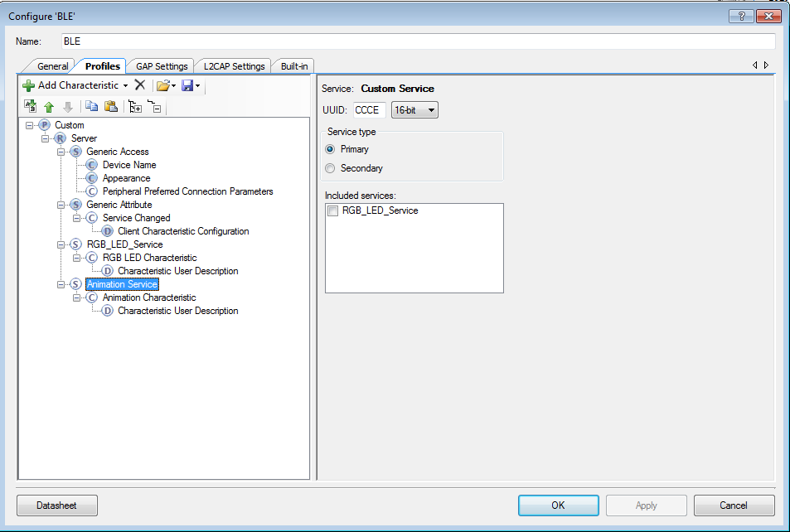Screen dimensions: 790x532
Task: Switch to the Profiles tab
Action: point(102,66)
